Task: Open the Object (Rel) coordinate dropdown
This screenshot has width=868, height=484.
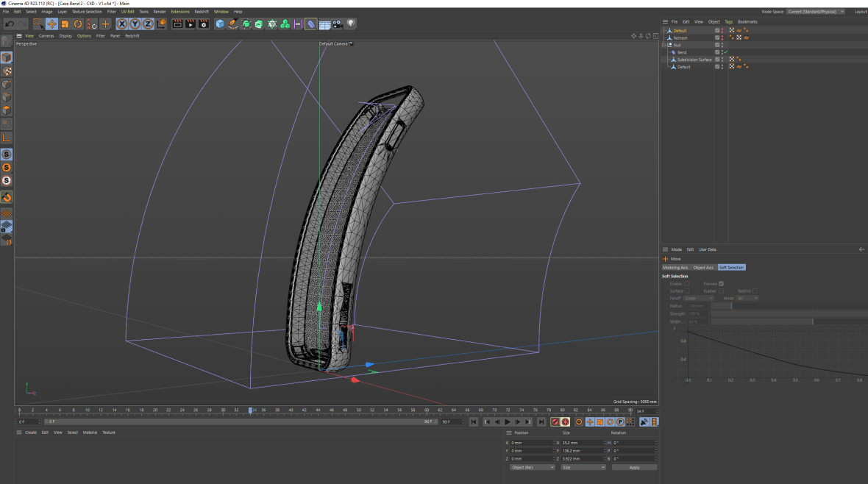Action: (532, 467)
